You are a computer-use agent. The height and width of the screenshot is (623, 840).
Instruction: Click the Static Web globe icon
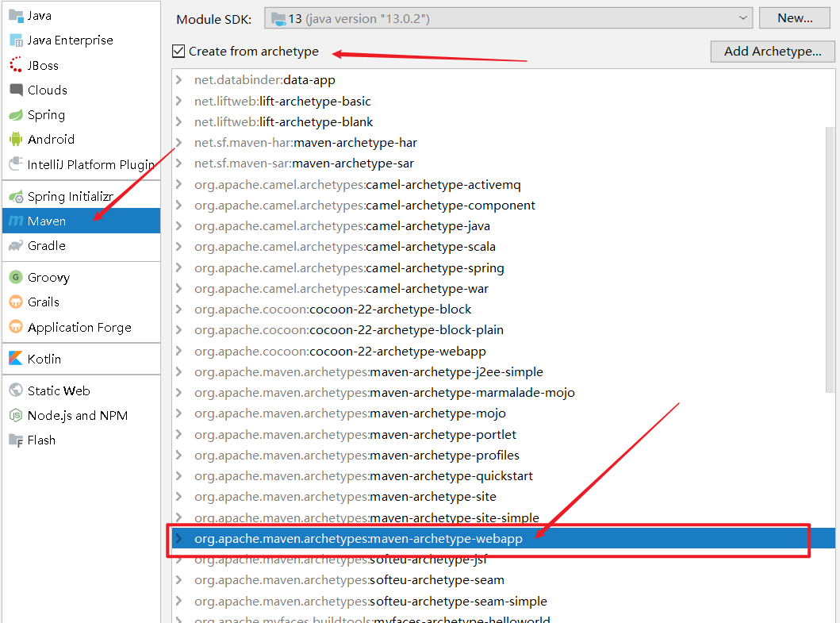[16, 390]
